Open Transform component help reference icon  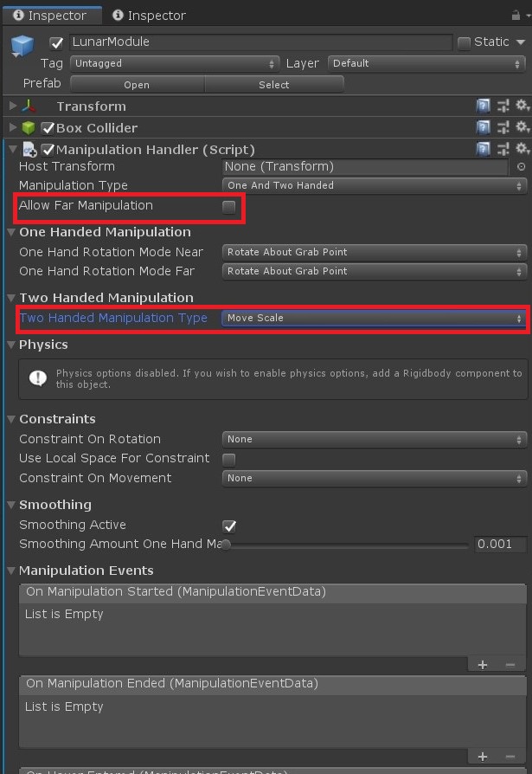tap(484, 106)
